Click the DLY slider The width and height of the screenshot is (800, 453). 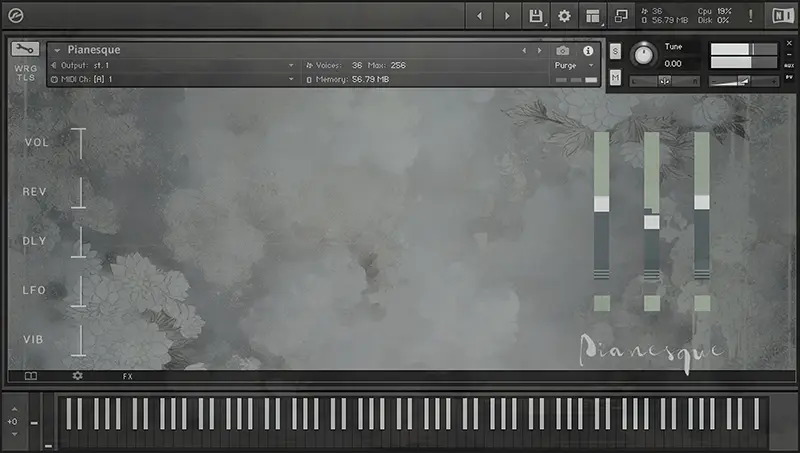click(x=79, y=242)
